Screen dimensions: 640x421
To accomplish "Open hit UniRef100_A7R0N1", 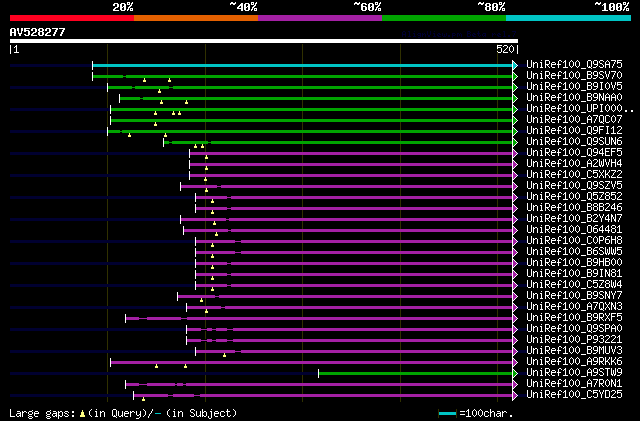I will [x=574, y=384].
